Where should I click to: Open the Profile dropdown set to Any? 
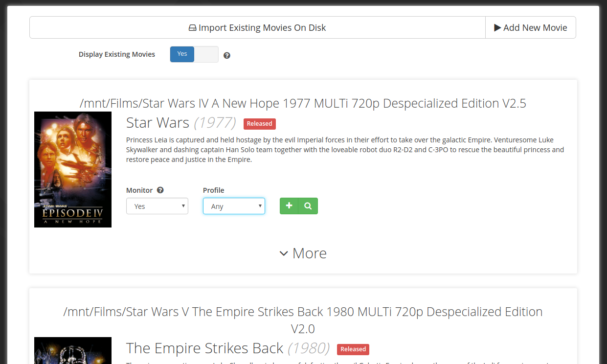click(234, 206)
